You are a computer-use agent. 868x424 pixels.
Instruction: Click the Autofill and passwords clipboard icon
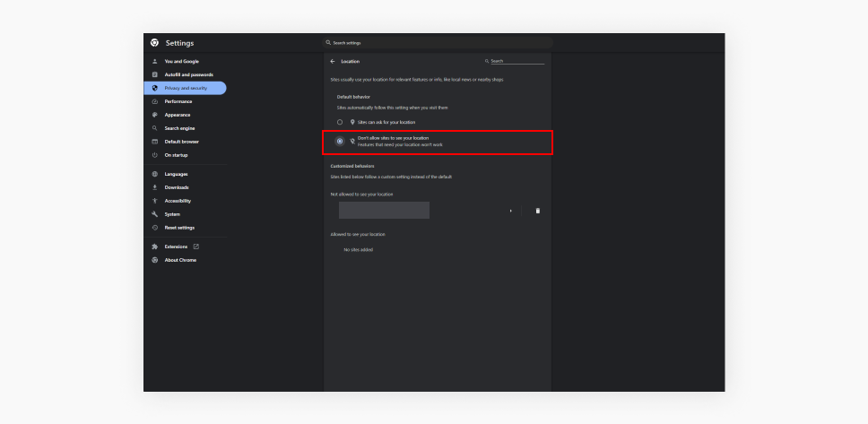point(155,74)
